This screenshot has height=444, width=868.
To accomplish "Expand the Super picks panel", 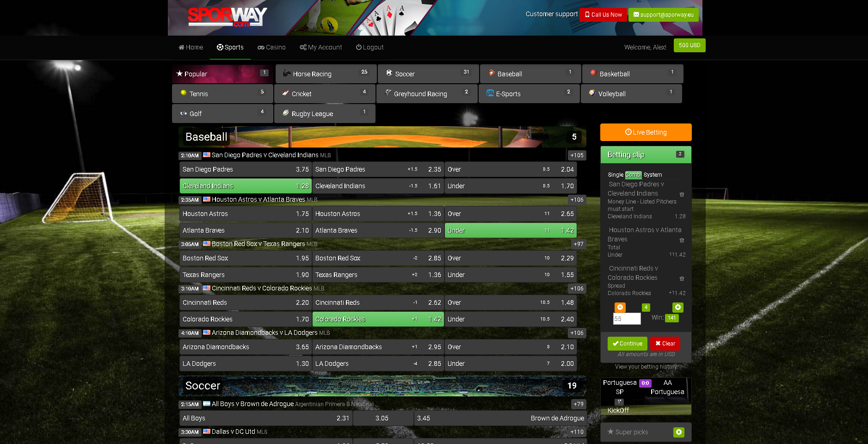I will (678, 432).
